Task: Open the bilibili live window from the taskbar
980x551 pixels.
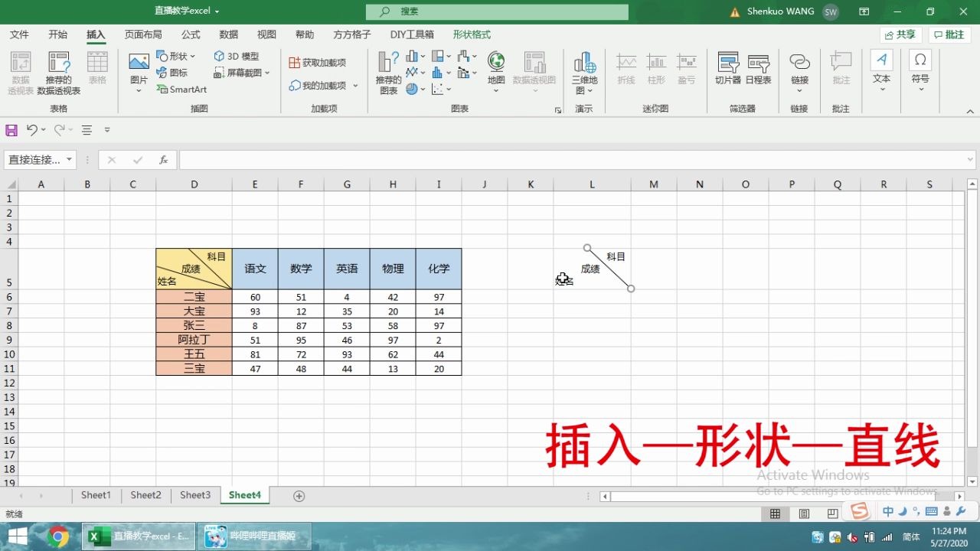Action: 256,535
